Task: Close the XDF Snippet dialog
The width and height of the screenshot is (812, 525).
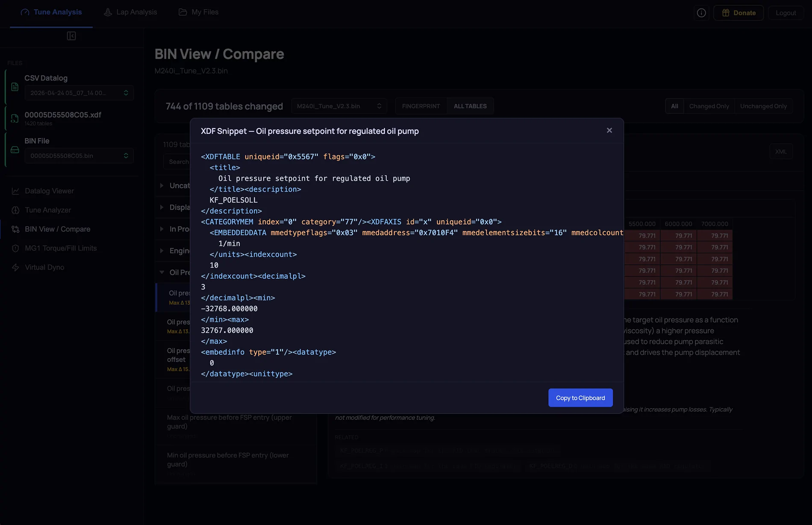Action: pos(609,130)
